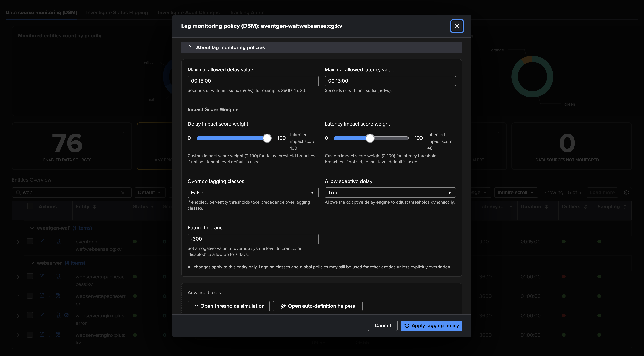Screen dimensions: 644x356
Task: Close the lag monitoring policy dialog
Action: coord(457,26)
